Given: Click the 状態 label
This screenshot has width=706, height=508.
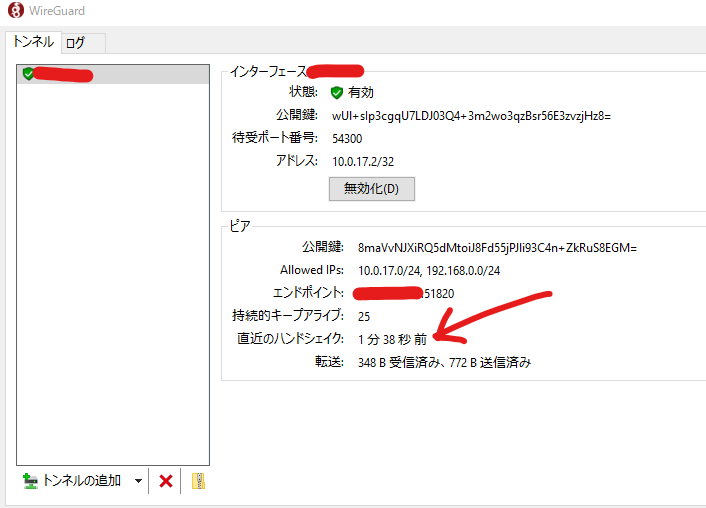Looking at the screenshot, I should tap(303, 92).
